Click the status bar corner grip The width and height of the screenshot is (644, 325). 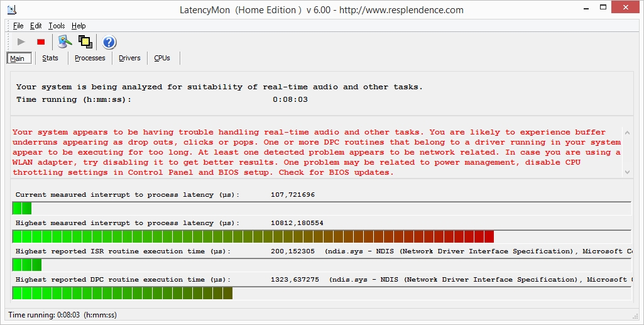point(635,316)
